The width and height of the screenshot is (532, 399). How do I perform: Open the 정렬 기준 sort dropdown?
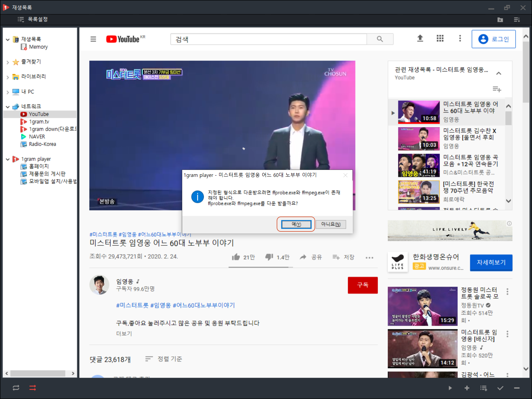pos(164,359)
